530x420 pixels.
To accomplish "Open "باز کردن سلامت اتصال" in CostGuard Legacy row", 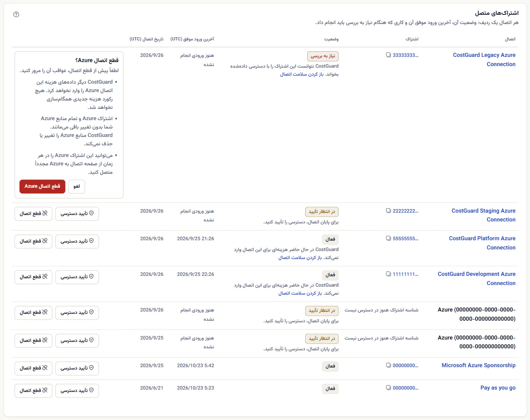I will coord(302,74).
